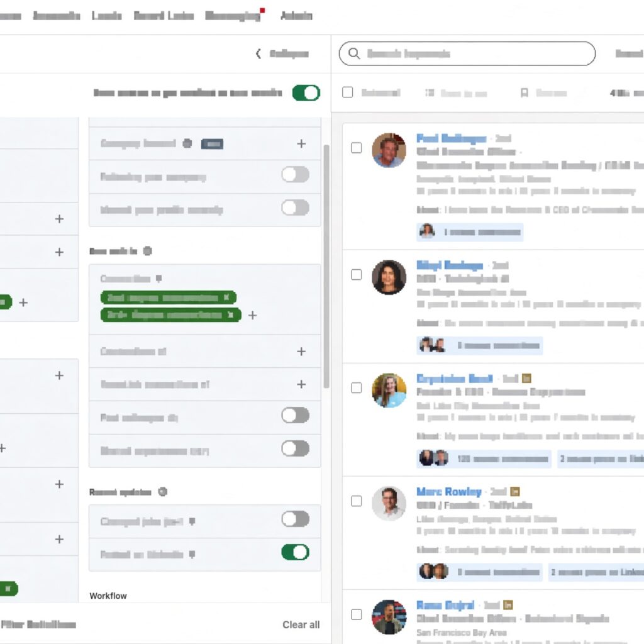Screen dimensions: 644x644
Task: Remove the 3rd+ degree connections filter pill
Action: (x=231, y=315)
